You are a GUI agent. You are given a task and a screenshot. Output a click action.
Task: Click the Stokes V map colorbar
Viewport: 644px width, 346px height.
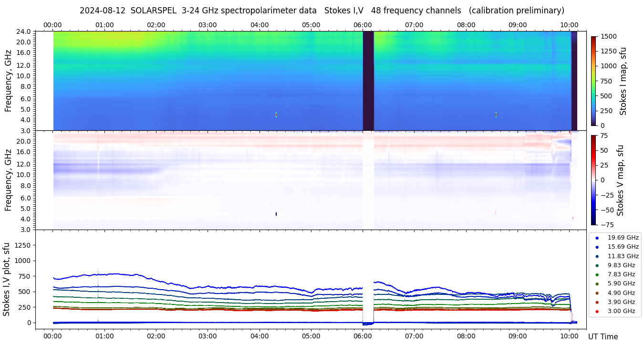pyautogui.click(x=593, y=180)
